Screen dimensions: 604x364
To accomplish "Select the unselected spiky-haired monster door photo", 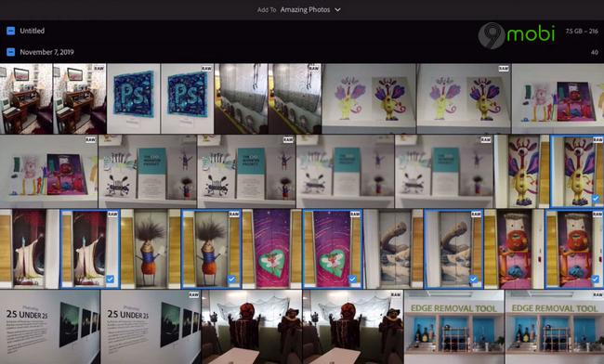I will click(x=151, y=249).
